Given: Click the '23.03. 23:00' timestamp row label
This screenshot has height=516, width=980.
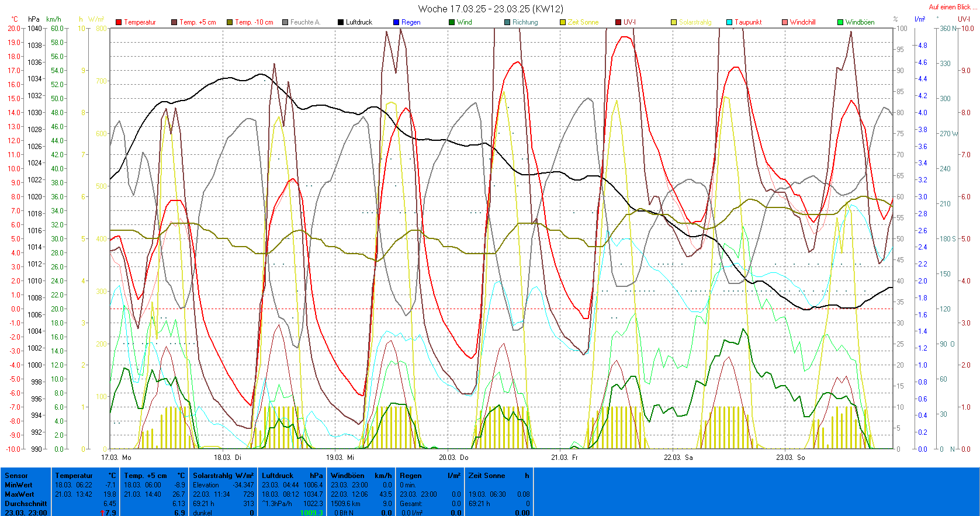Looking at the screenshot, I should pyautogui.click(x=26, y=513).
